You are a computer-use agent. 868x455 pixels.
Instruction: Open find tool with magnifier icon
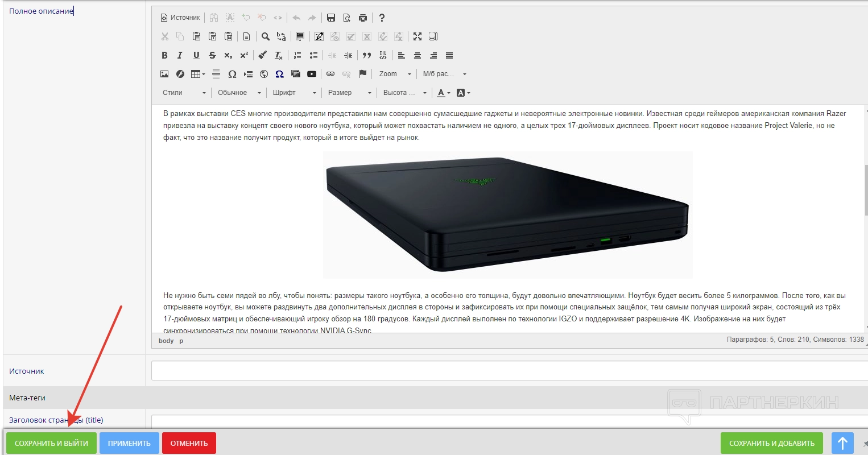[x=265, y=36]
